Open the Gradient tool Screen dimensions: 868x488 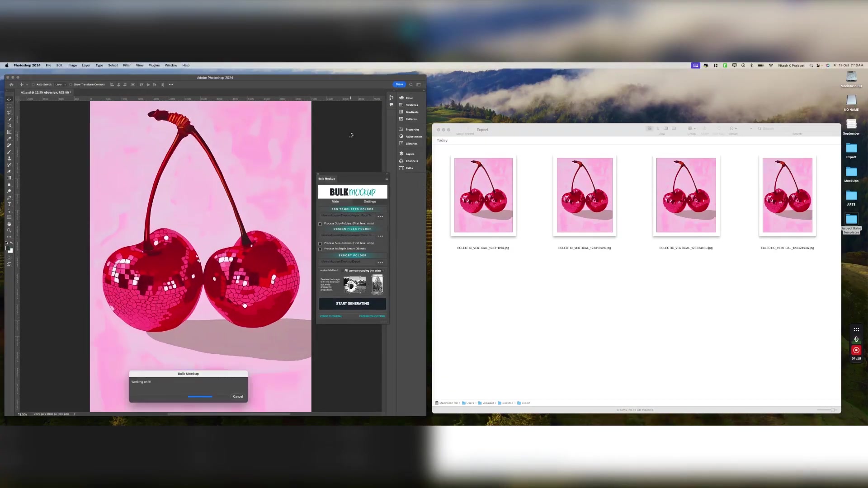pos(9,178)
